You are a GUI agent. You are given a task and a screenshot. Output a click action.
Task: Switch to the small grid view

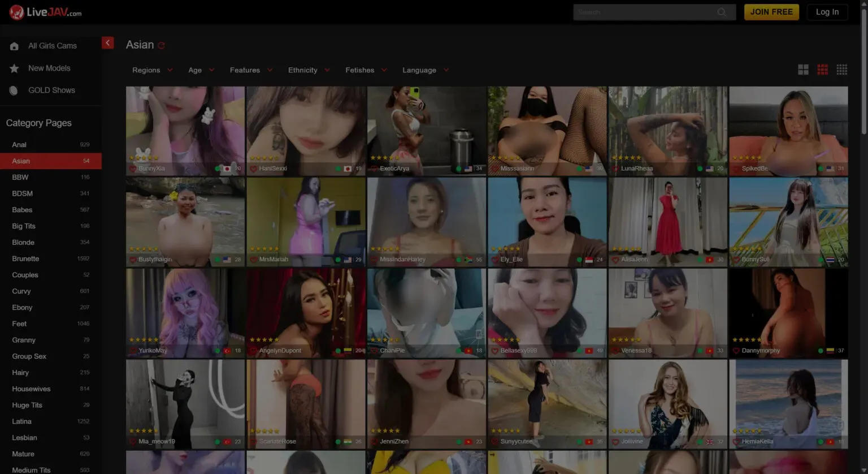[841, 70]
